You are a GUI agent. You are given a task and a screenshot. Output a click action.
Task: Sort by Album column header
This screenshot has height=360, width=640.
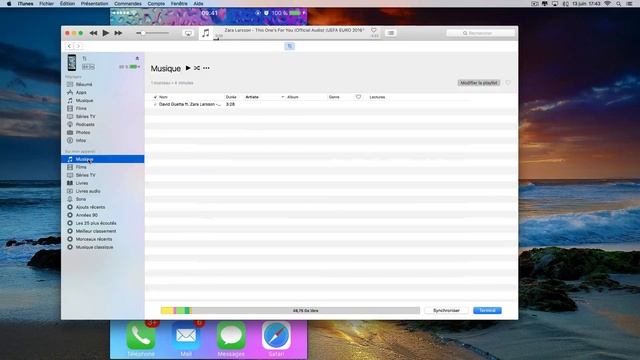(x=293, y=97)
